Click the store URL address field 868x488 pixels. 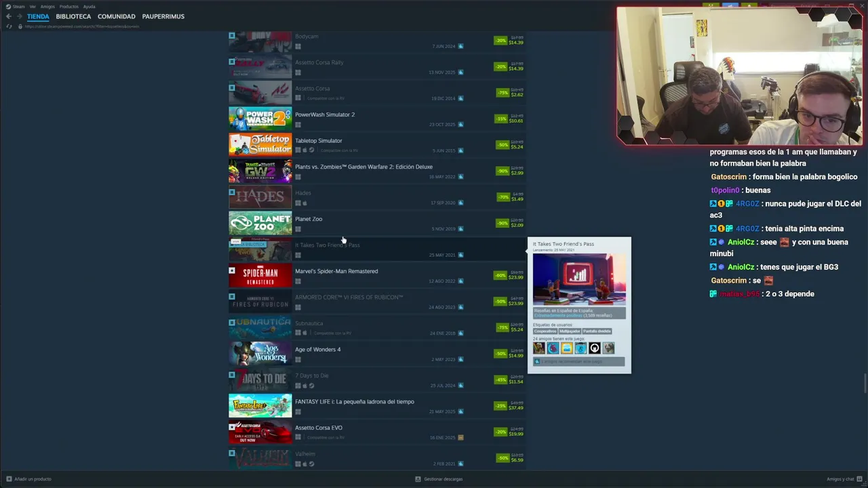pyautogui.click(x=81, y=26)
